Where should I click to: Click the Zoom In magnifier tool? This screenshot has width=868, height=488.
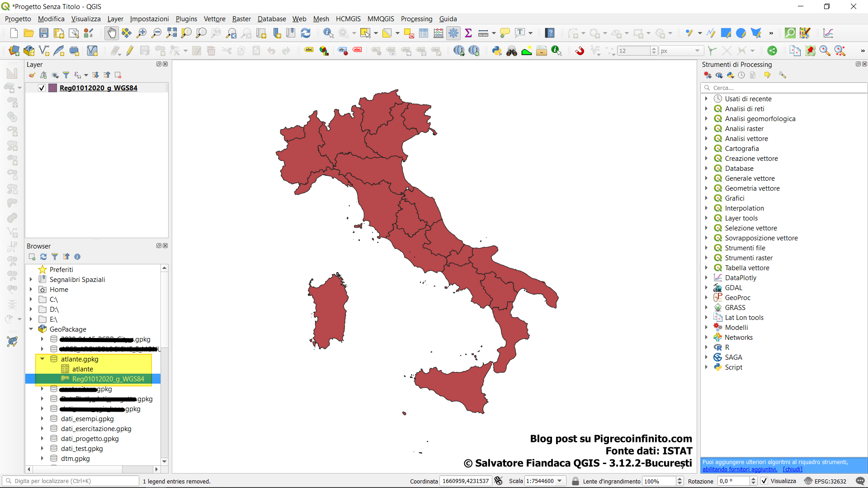point(142,33)
